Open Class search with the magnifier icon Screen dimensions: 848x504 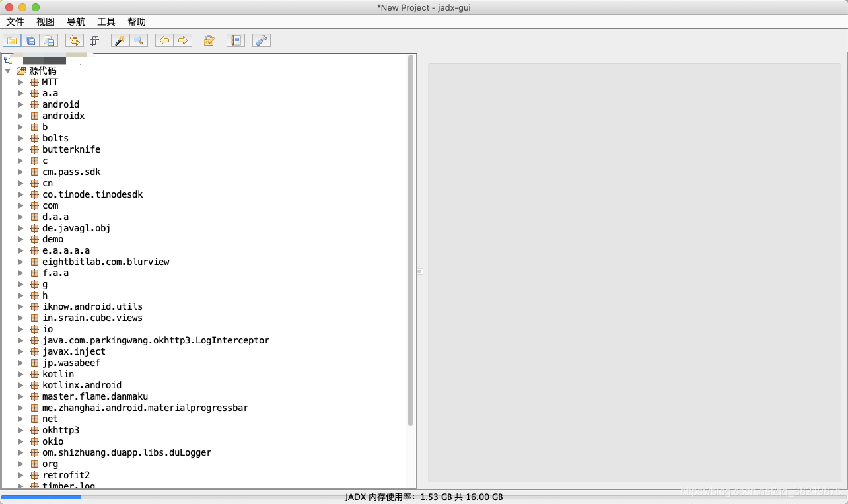click(x=138, y=40)
